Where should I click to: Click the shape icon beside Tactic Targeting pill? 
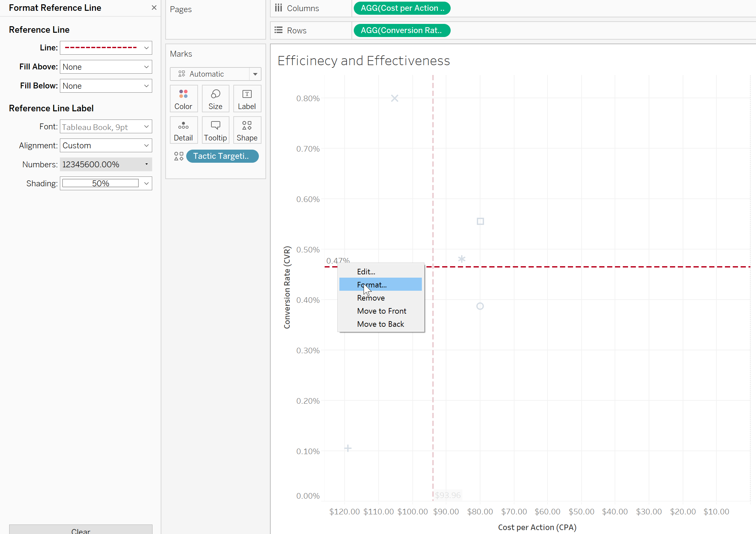tap(178, 156)
